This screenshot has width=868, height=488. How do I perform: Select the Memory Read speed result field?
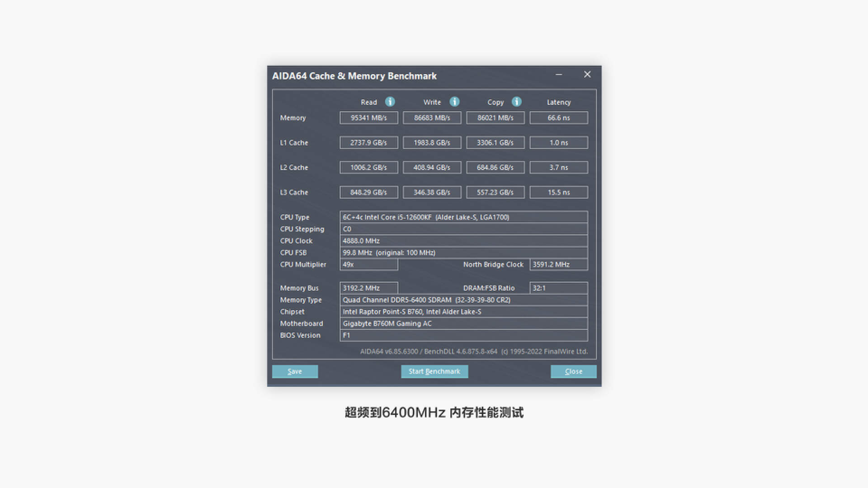click(x=368, y=117)
